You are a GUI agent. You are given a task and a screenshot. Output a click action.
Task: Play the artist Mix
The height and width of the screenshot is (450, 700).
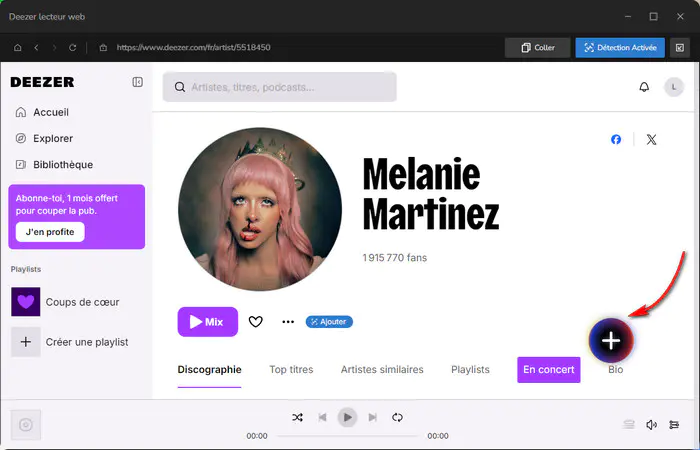coord(208,321)
